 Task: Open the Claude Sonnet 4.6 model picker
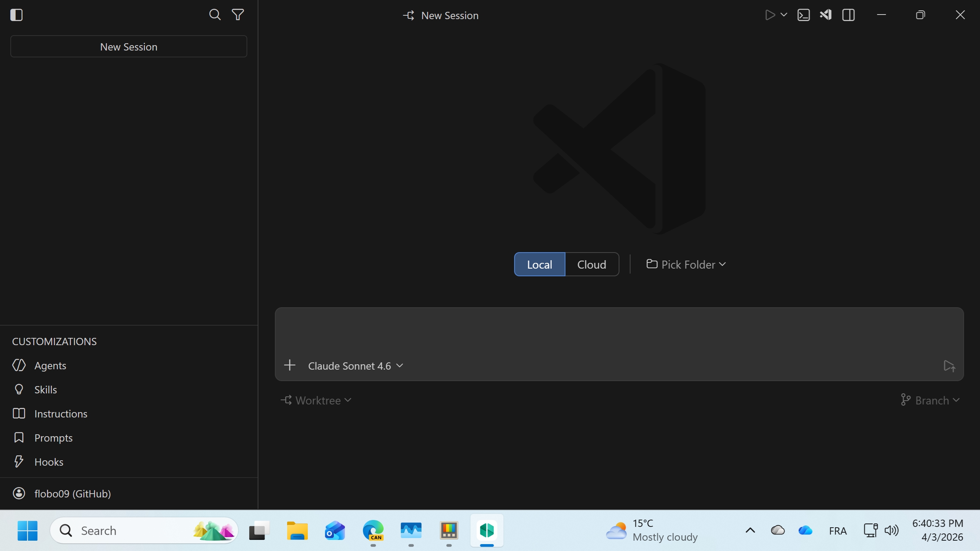pos(355,366)
